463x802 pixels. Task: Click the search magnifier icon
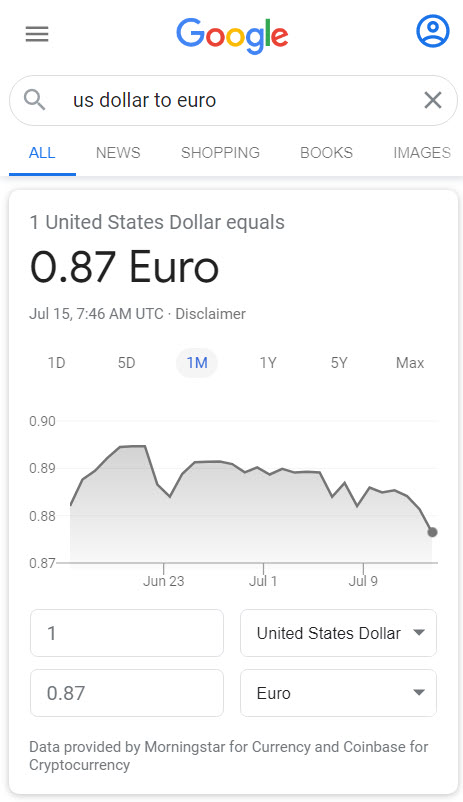coord(35,100)
